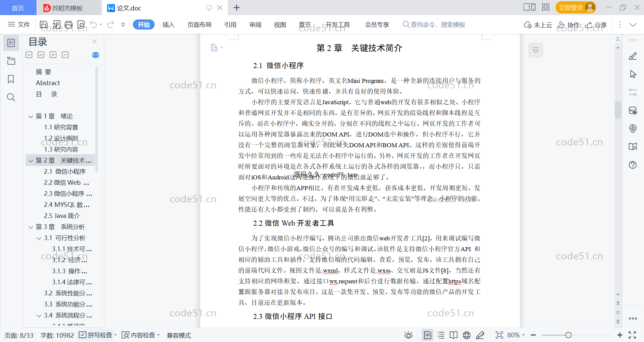Switch to the 插入 tab
The width and height of the screenshot is (644, 342).
coord(168,24)
